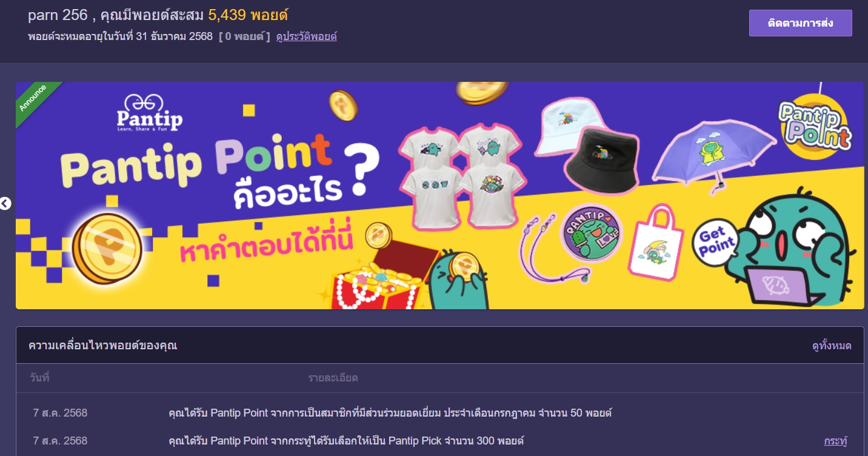Click the Pantip logo in the banner
The image size is (868, 456).
point(150,113)
